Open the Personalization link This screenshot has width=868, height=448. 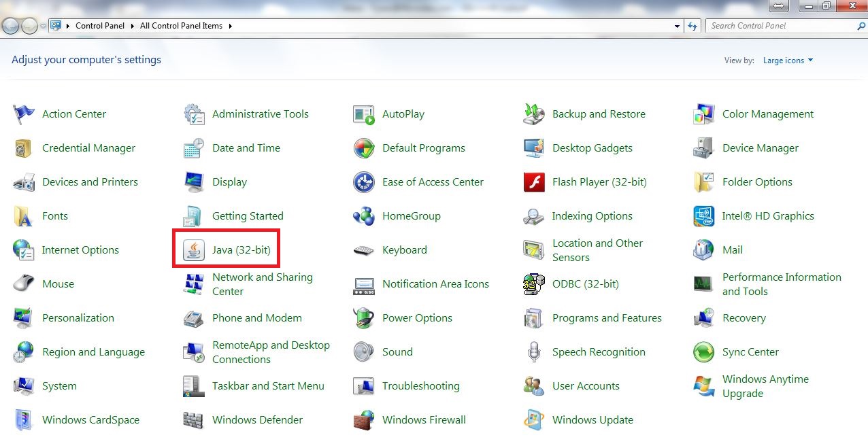[78, 318]
